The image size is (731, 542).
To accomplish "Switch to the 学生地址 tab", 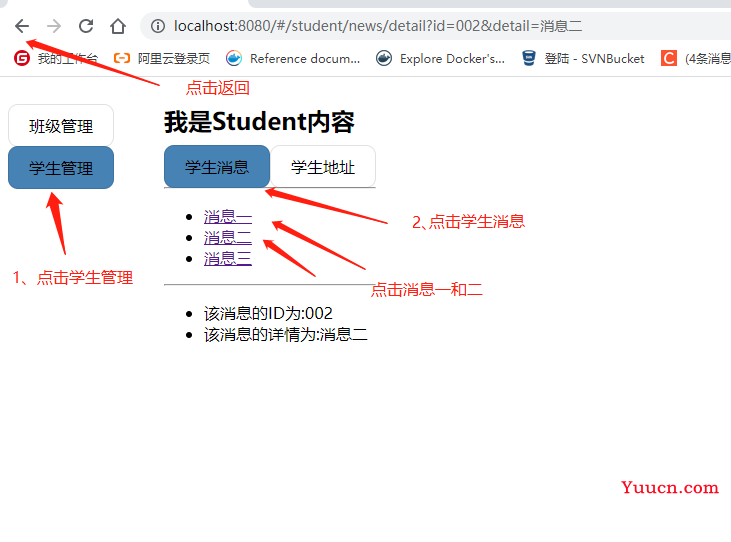I will 323,166.
